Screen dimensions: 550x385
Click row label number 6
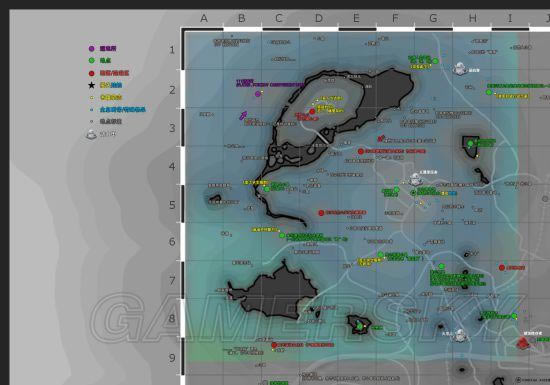pos(172,242)
